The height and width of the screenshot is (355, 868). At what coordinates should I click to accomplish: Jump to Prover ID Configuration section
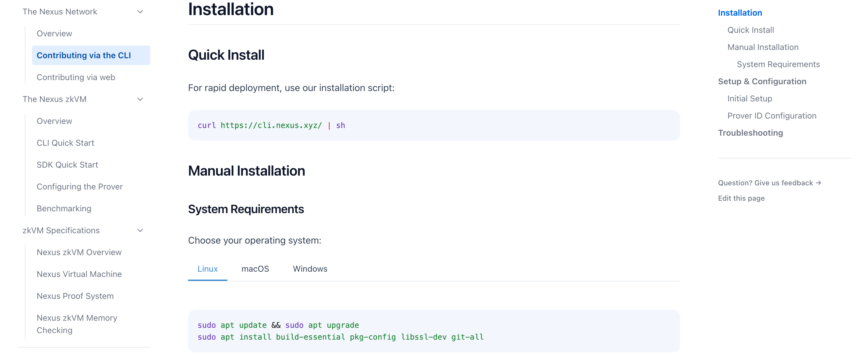click(772, 116)
